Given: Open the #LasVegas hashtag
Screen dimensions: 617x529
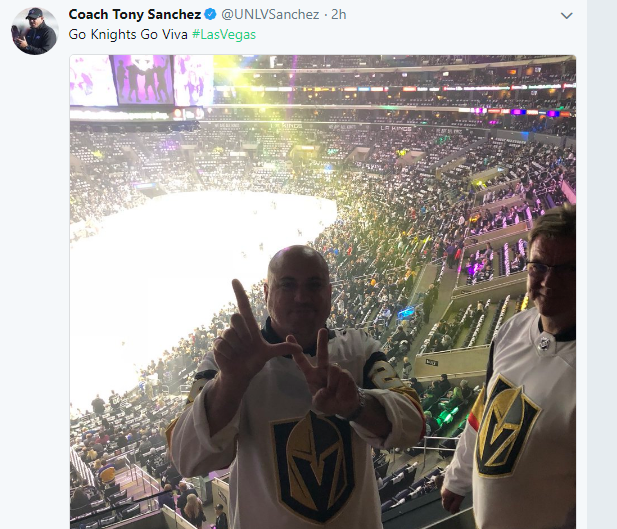Looking at the screenshot, I should 223,34.
